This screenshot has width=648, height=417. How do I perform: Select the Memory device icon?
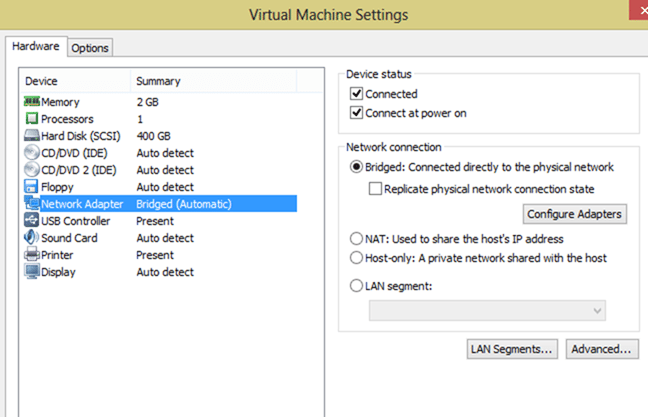32,102
